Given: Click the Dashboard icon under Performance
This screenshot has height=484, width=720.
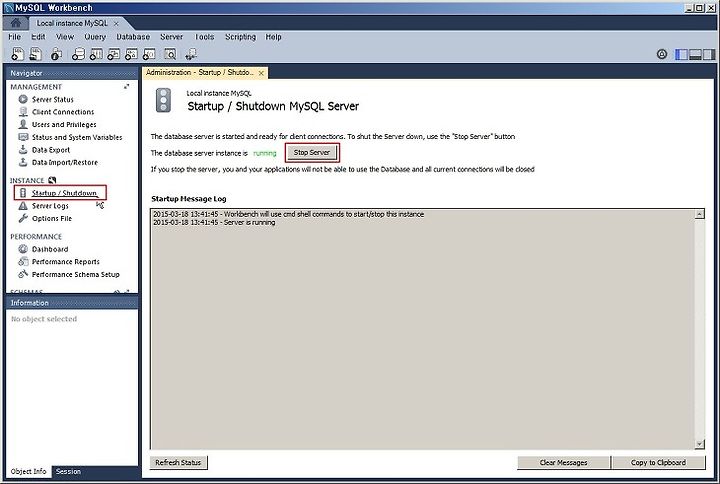Looking at the screenshot, I should [x=23, y=249].
